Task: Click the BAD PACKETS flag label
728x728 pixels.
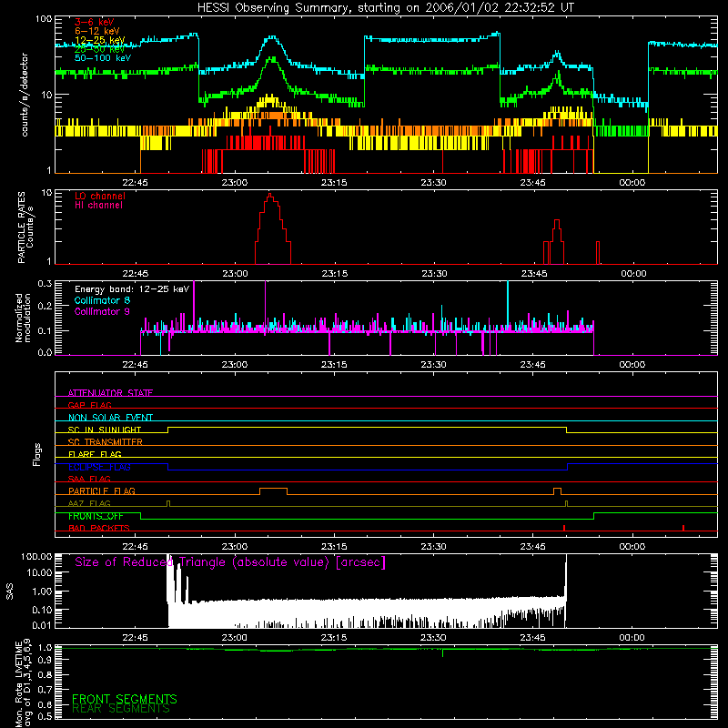Action: click(99, 528)
